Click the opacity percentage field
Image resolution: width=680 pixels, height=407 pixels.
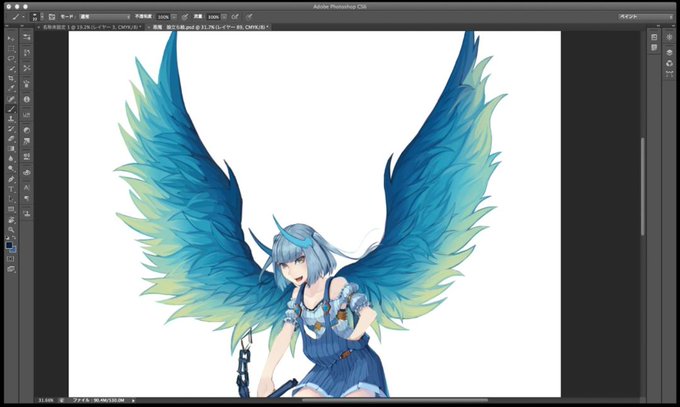coord(163,16)
